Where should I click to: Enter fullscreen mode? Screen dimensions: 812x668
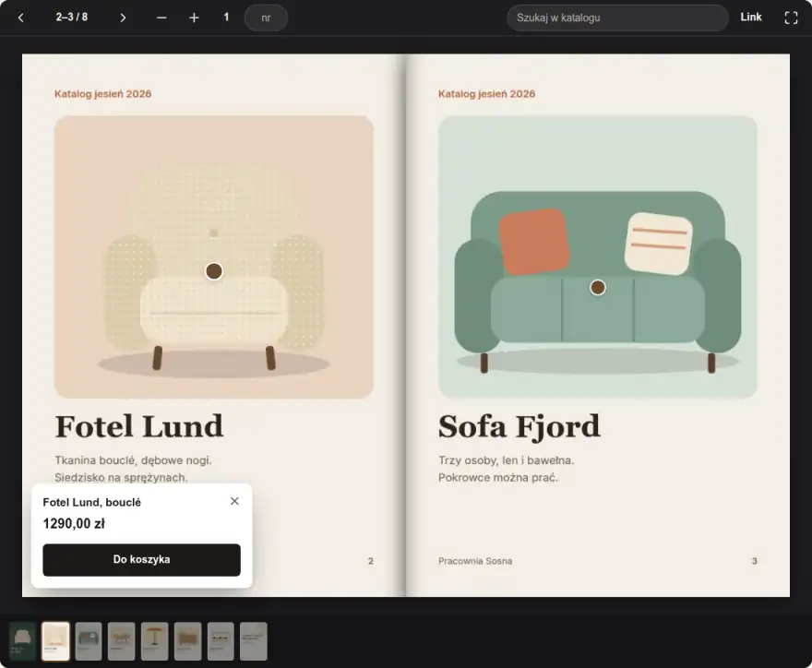791,18
